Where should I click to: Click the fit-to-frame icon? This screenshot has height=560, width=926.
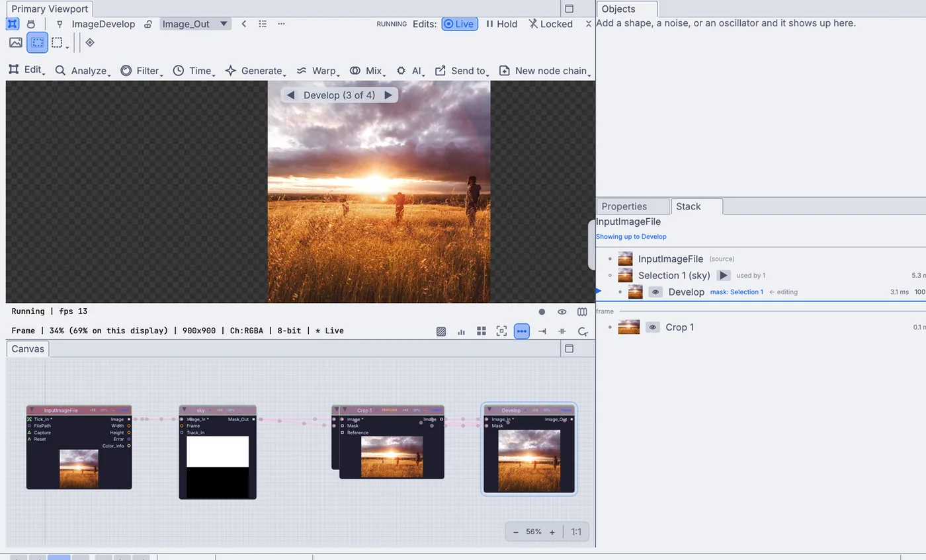501,331
